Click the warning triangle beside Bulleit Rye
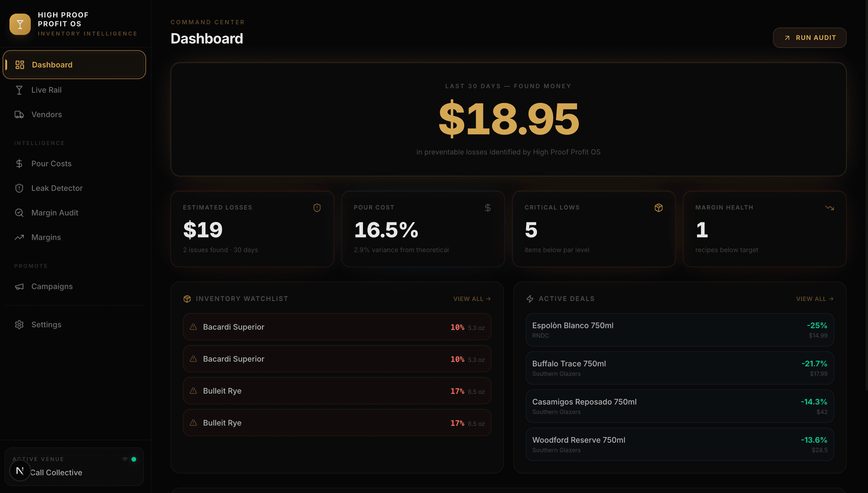 [x=193, y=391]
